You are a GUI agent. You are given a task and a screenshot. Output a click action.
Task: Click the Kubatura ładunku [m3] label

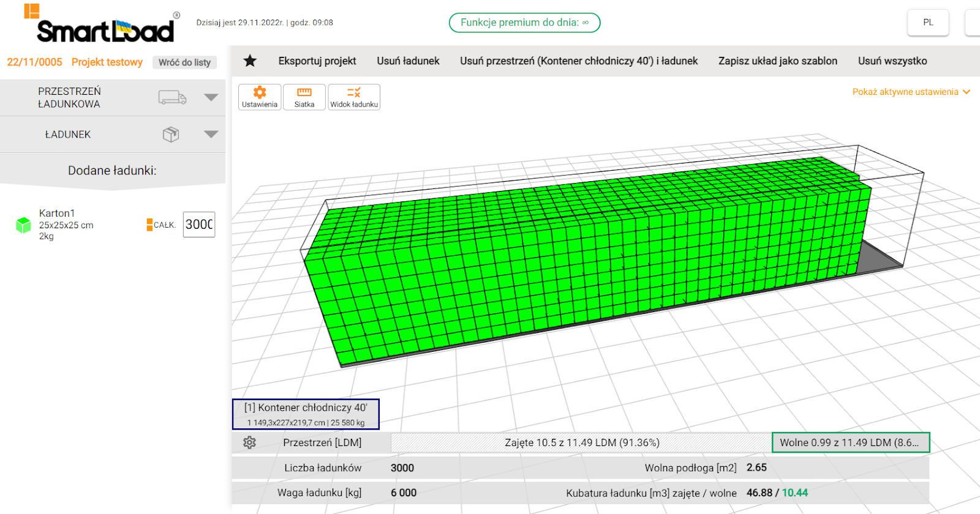[x=651, y=493]
